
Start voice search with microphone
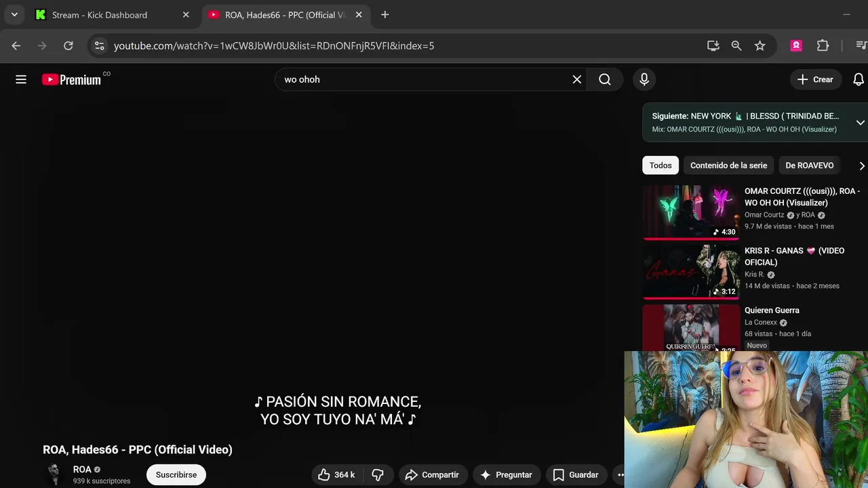click(644, 79)
